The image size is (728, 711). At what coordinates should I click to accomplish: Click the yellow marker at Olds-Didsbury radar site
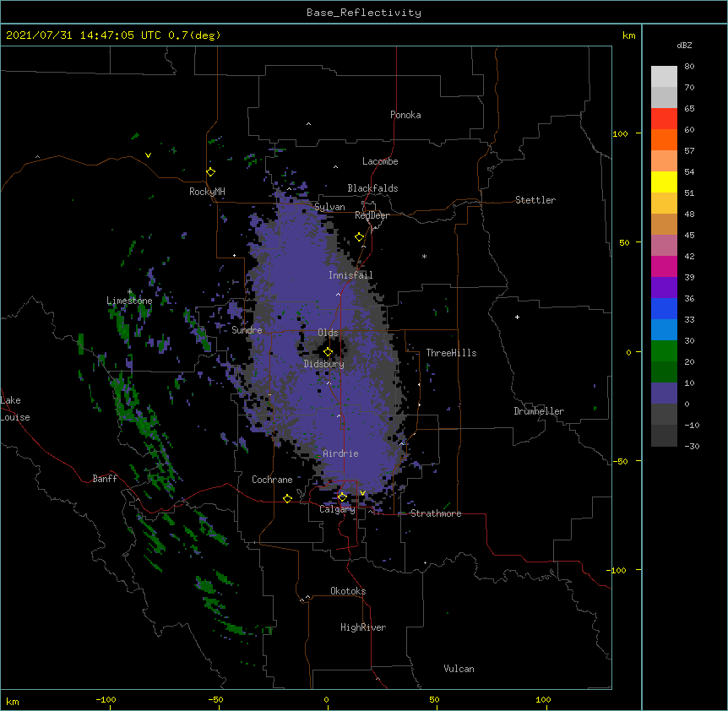pyautogui.click(x=328, y=352)
